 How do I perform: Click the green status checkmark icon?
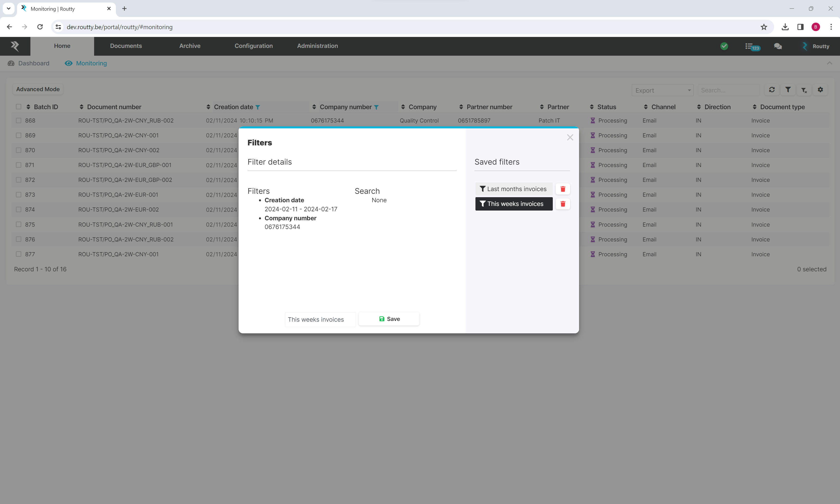click(x=724, y=46)
